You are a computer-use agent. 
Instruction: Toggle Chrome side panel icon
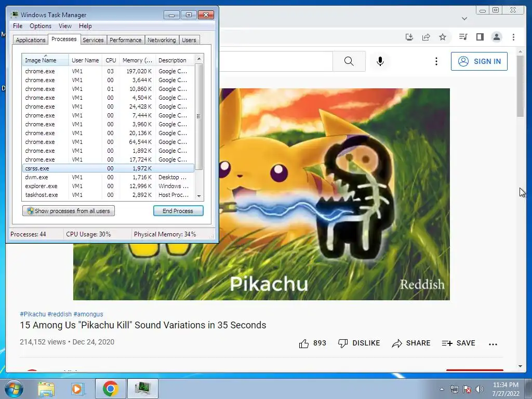click(x=480, y=37)
